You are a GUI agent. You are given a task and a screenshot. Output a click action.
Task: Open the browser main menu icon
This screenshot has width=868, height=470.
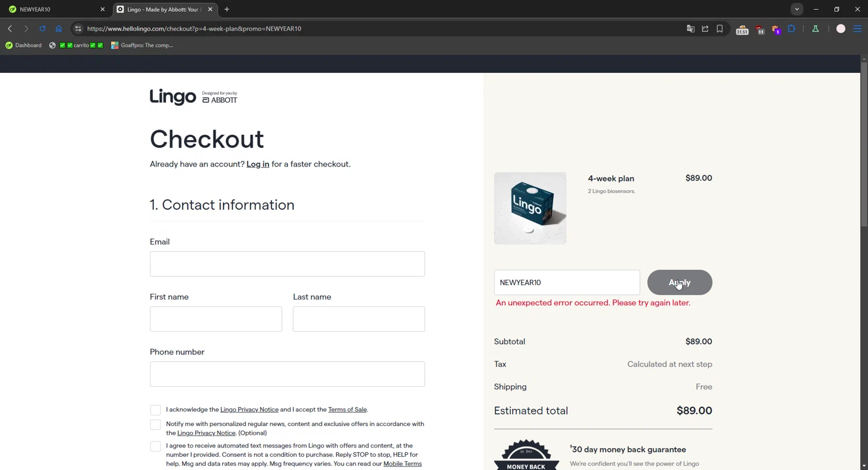(x=858, y=29)
